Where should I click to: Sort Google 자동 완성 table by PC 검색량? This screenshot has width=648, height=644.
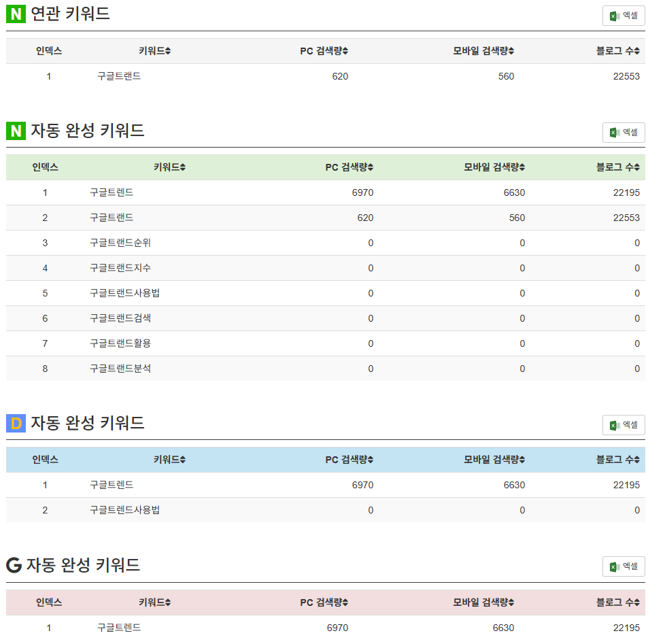point(324,603)
